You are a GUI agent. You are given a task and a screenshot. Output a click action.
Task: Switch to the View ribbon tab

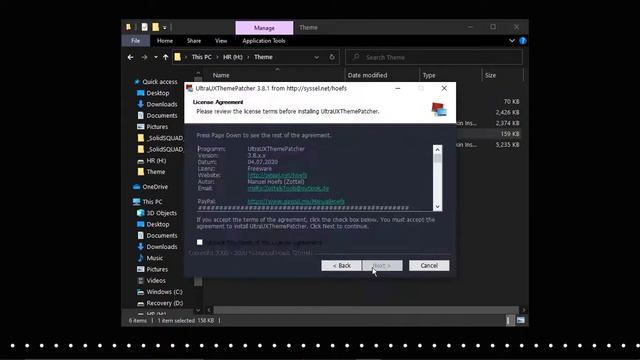click(x=221, y=41)
